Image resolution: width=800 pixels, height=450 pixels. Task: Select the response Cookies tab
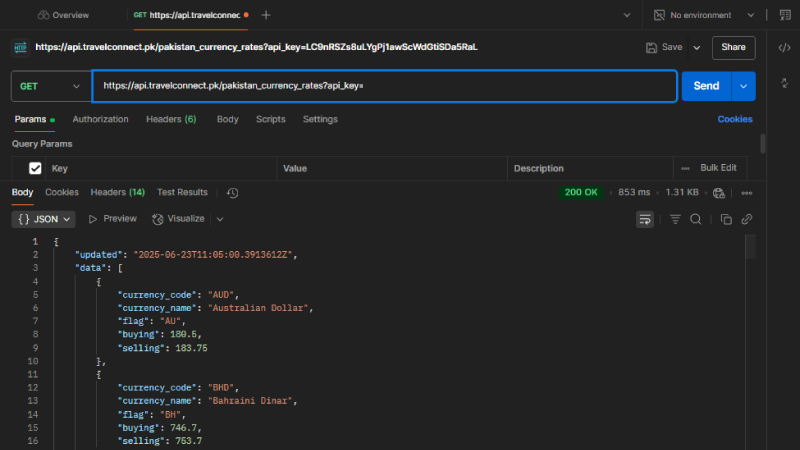pyautogui.click(x=62, y=192)
